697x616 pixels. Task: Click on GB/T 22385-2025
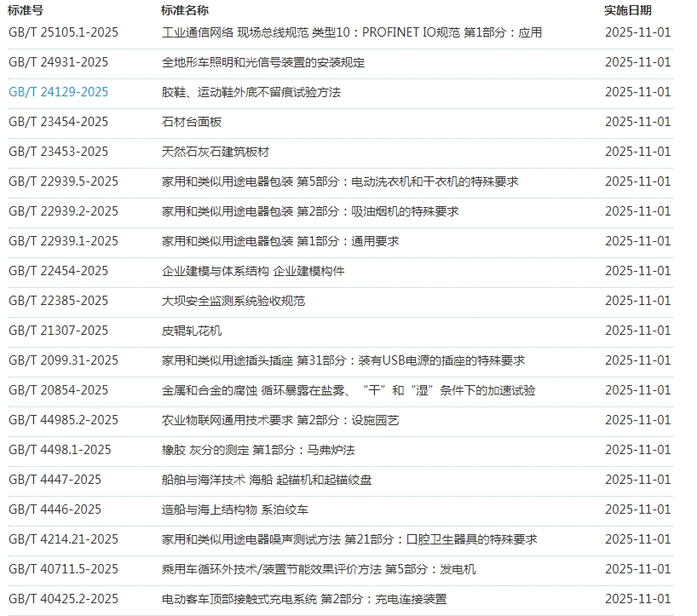59,301
